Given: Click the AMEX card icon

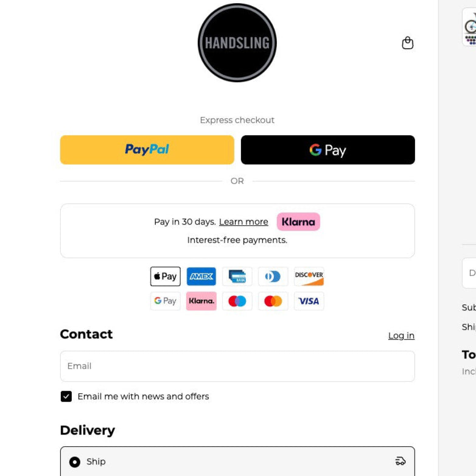Looking at the screenshot, I should point(201,276).
